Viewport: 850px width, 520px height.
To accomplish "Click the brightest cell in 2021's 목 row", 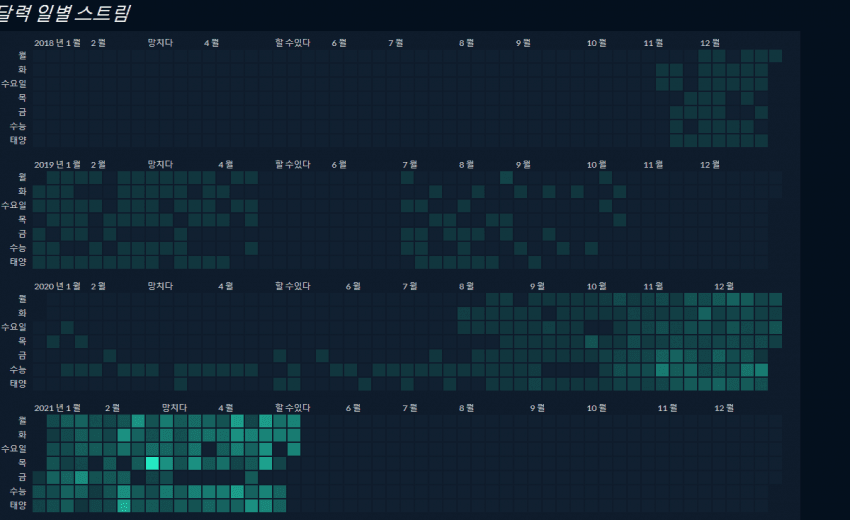I will [x=152, y=463].
